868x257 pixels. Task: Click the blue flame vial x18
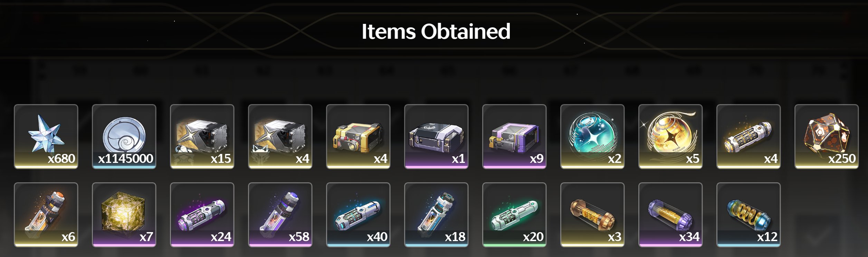(x=436, y=214)
